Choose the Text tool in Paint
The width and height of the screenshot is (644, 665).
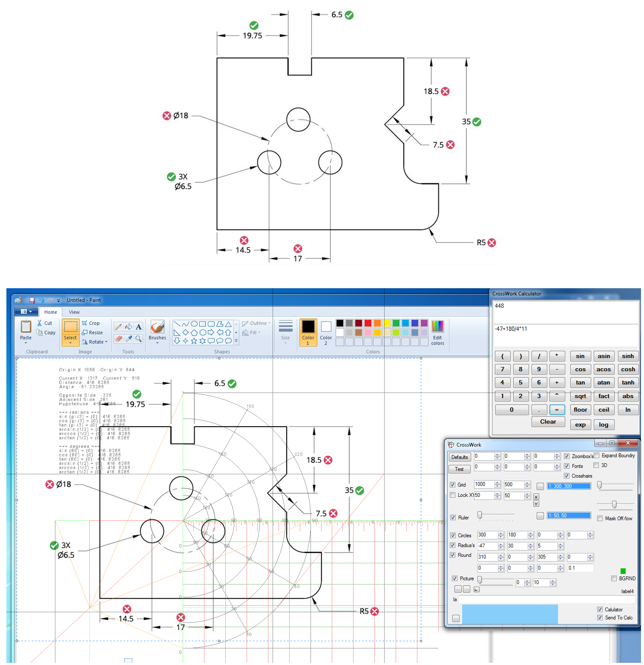tap(138, 327)
